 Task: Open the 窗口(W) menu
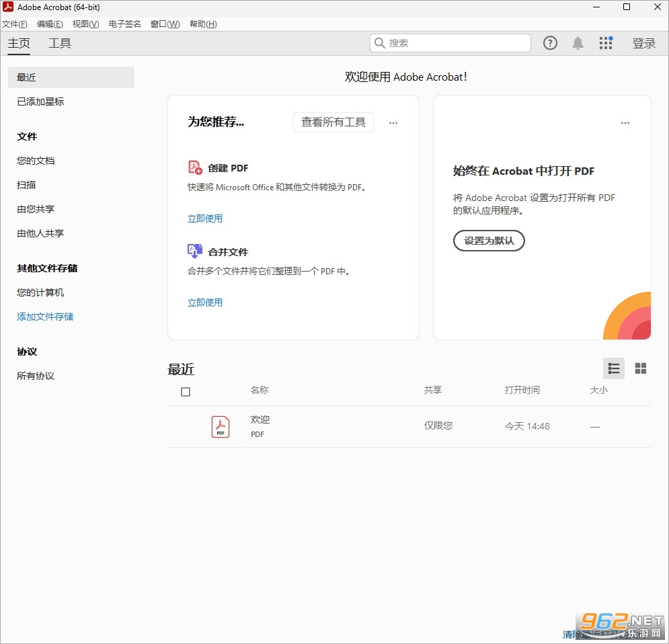pos(165,24)
